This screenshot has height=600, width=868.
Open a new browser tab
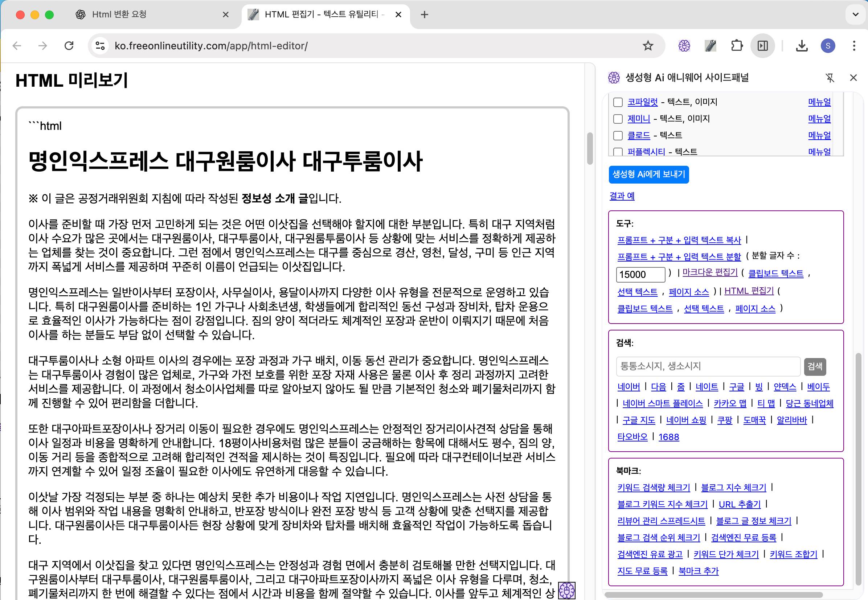click(x=424, y=15)
